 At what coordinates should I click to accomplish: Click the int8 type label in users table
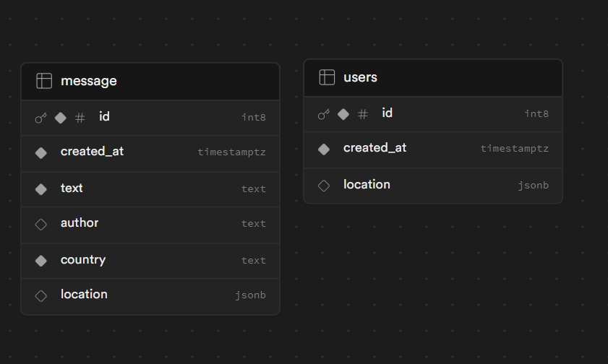tap(536, 114)
